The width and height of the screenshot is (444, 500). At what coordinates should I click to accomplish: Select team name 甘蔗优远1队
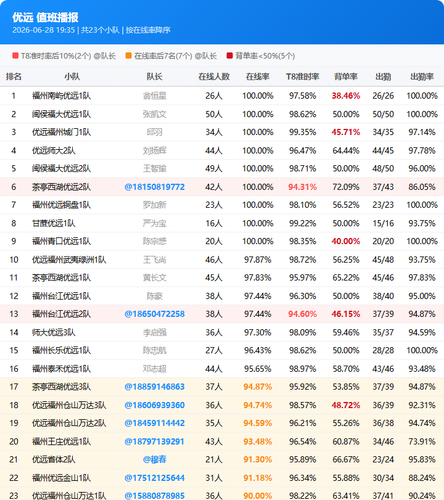[x=54, y=223]
